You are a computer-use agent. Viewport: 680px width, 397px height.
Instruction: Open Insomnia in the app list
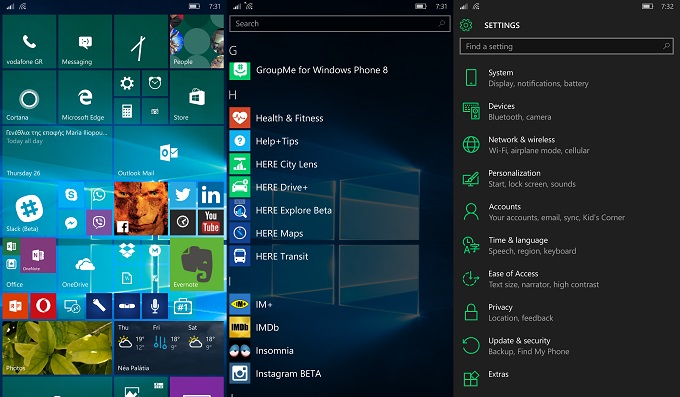pyautogui.click(x=262, y=351)
